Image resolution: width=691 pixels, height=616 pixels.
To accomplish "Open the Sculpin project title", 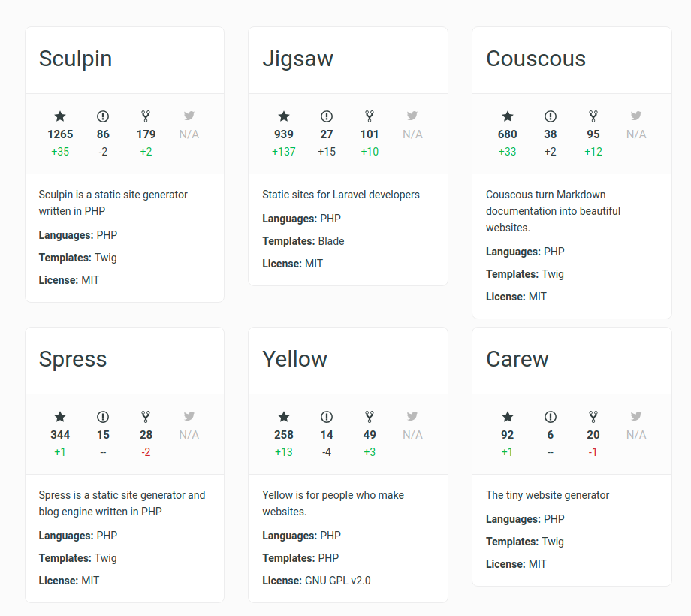I will 75,59.
